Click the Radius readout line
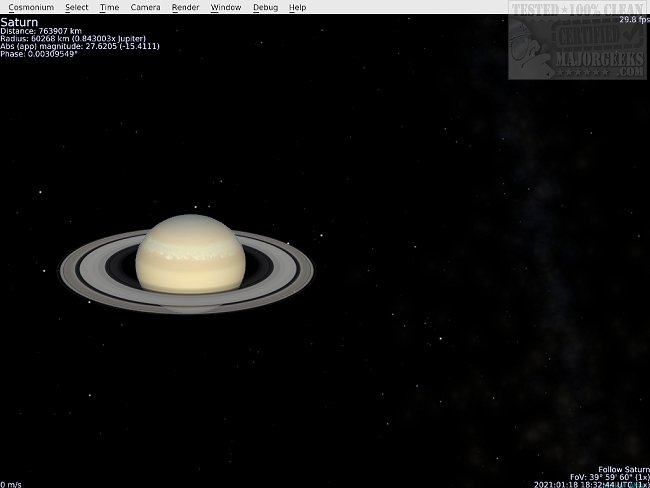The width and height of the screenshot is (650, 488). coord(72,39)
